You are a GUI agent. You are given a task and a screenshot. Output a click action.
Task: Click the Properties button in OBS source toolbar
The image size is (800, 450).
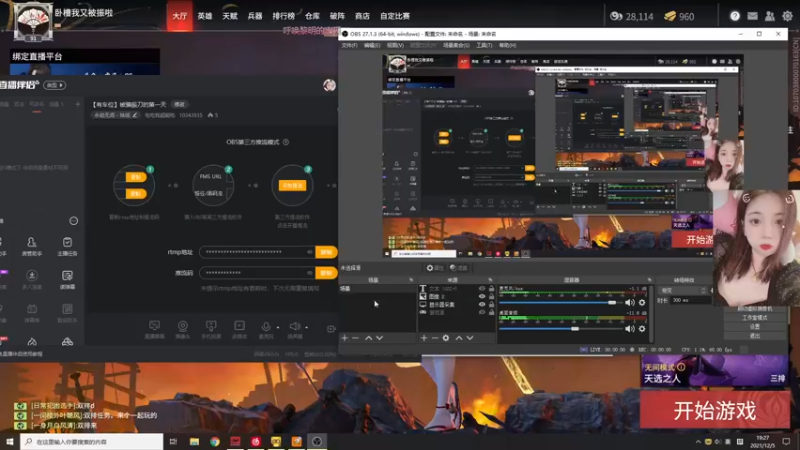pos(435,268)
